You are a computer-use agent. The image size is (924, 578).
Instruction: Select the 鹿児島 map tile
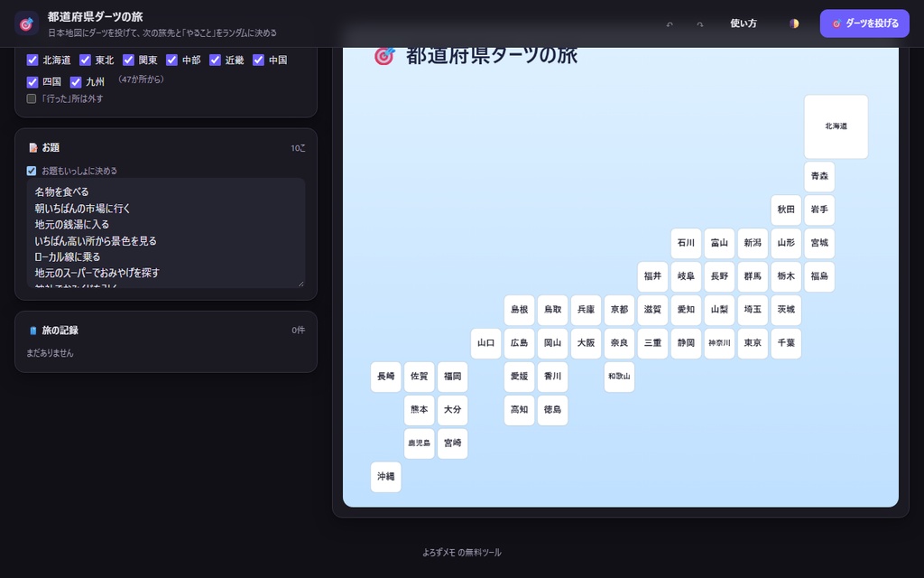point(419,443)
